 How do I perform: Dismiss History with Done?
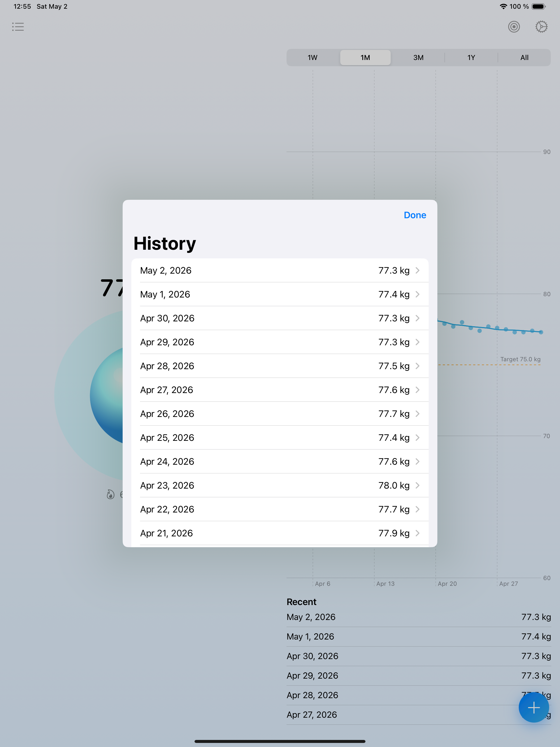pos(415,215)
